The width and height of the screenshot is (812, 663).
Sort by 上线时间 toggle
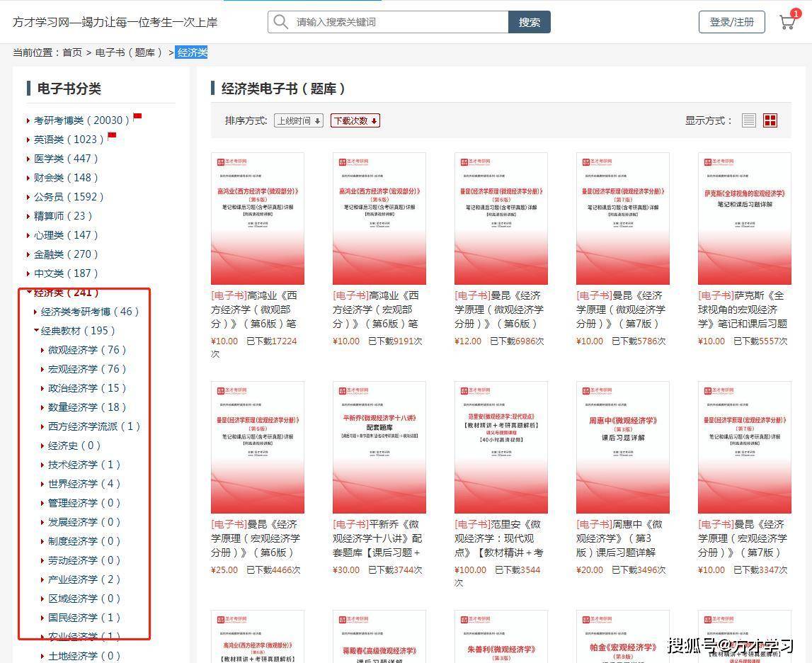(298, 120)
